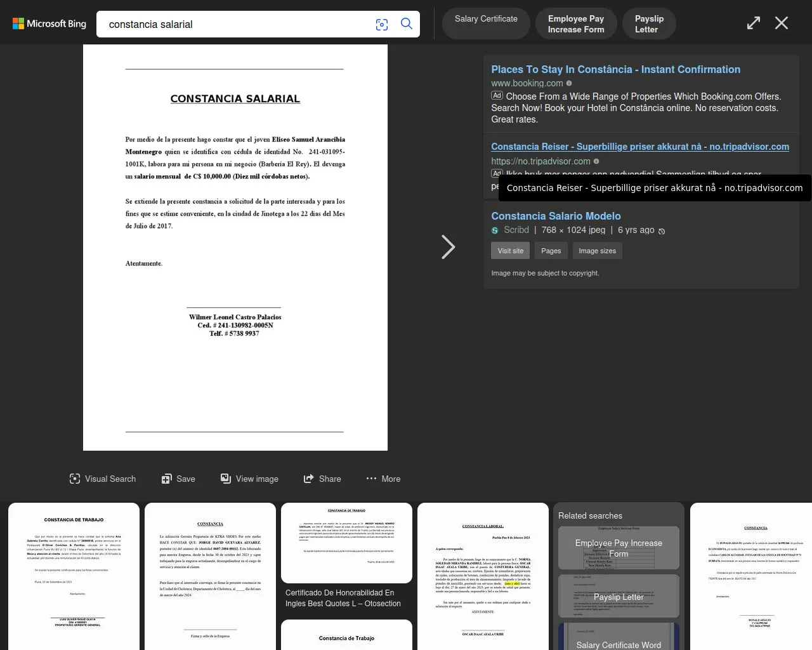Open the Image sizes options
The image size is (812, 650).
coord(597,251)
